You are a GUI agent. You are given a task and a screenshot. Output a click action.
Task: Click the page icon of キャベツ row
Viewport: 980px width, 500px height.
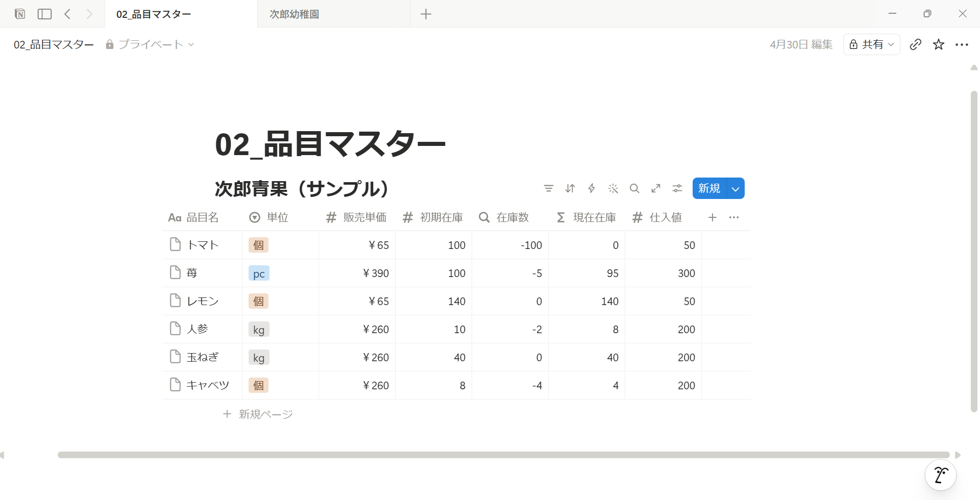(x=175, y=385)
